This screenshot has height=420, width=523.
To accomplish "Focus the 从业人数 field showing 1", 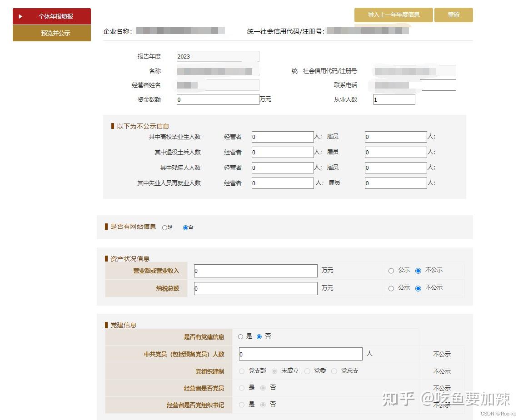I will 393,99.
